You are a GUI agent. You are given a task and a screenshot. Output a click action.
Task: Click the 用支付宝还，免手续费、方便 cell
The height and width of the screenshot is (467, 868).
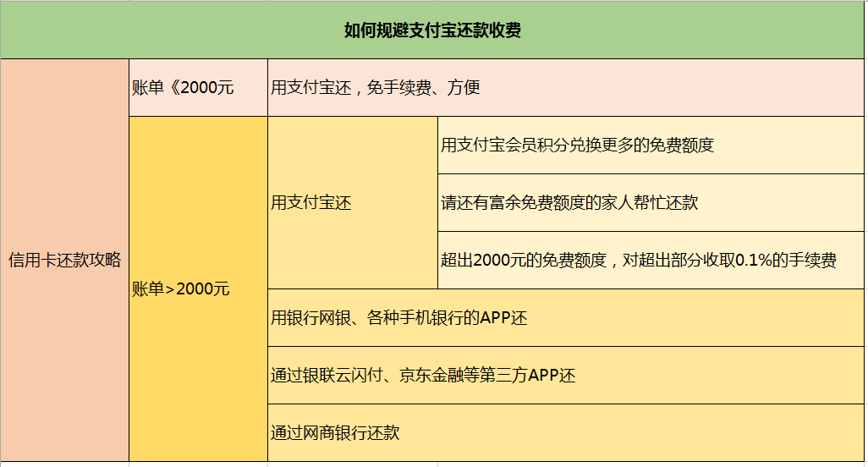pyautogui.click(x=566, y=87)
